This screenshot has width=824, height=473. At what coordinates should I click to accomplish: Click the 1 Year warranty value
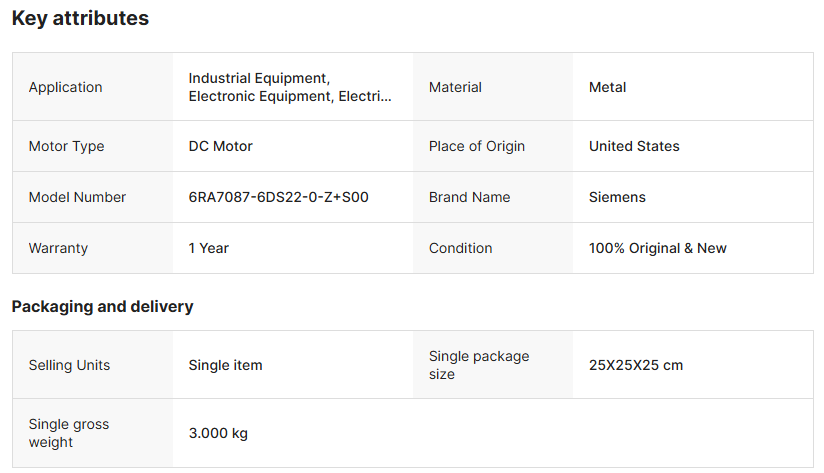[x=208, y=248]
